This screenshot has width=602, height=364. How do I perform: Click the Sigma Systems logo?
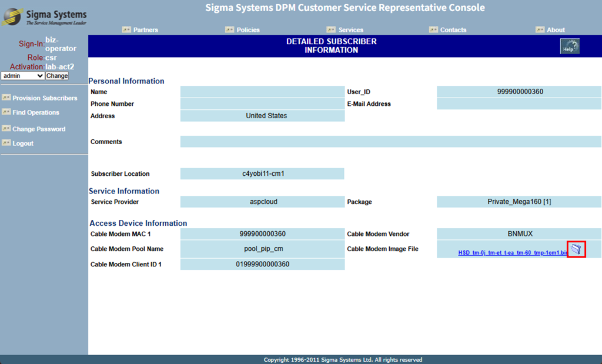pos(44,17)
